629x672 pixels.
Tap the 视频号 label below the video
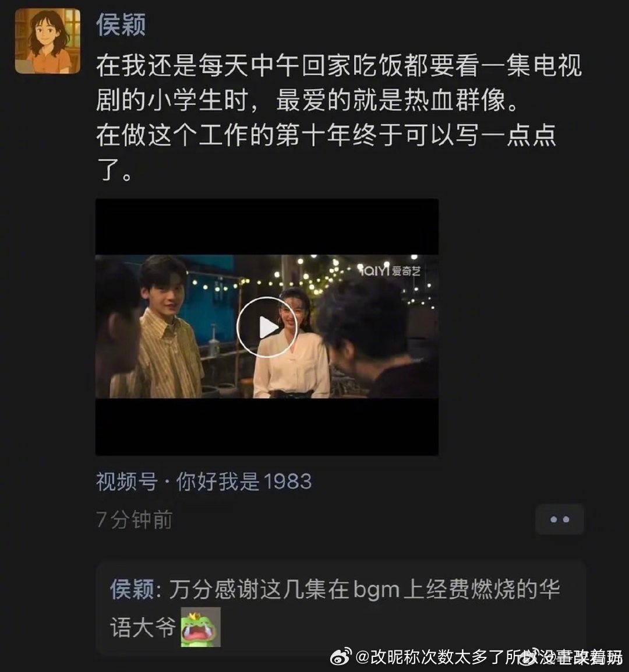pos(127,482)
